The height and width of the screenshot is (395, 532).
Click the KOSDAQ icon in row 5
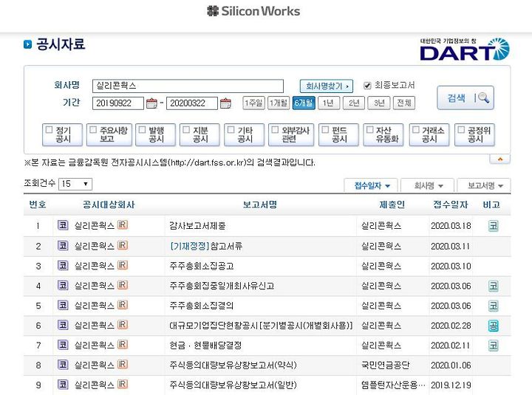coord(63,305)
